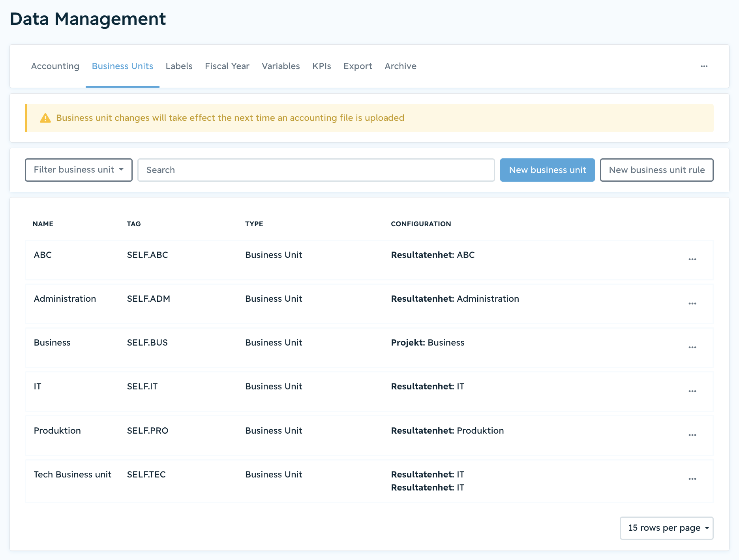Select the Administration name cell
Screen dimensions: 739x560
coord(65,299)
